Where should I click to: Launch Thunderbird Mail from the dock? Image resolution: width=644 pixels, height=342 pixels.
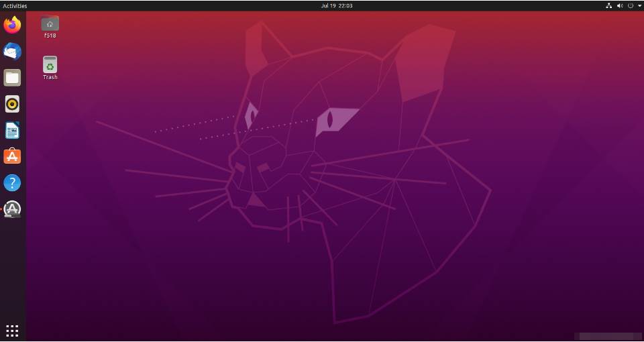(12, 52)
